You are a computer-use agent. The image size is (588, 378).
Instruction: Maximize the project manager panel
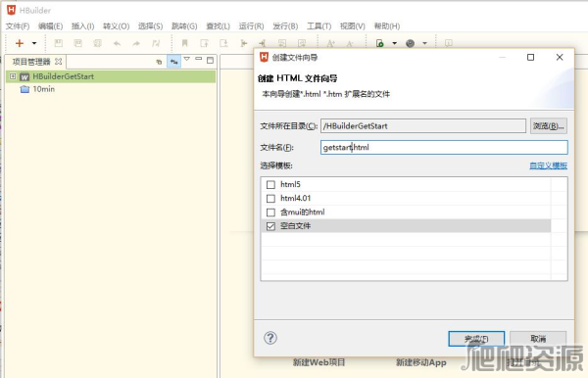[x=210, y=60]
